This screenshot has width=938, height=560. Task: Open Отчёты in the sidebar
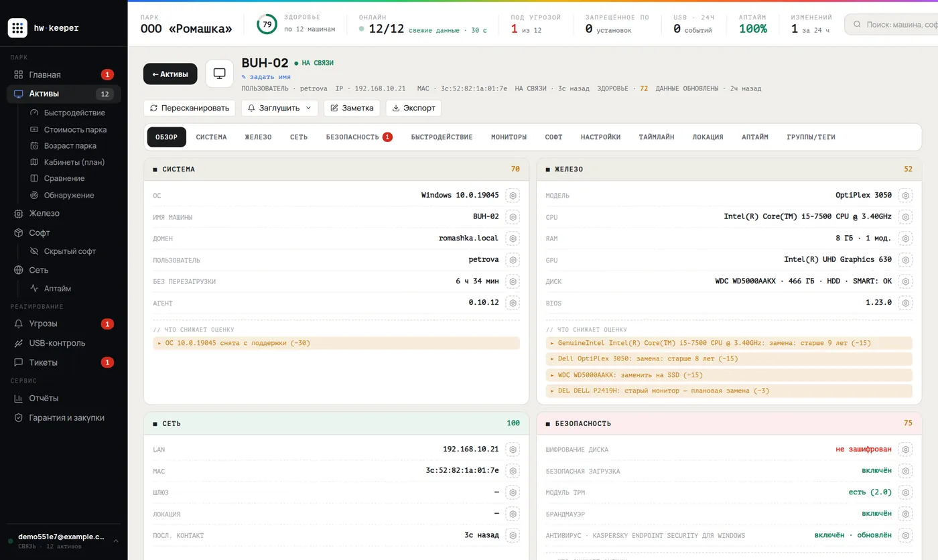64,398
